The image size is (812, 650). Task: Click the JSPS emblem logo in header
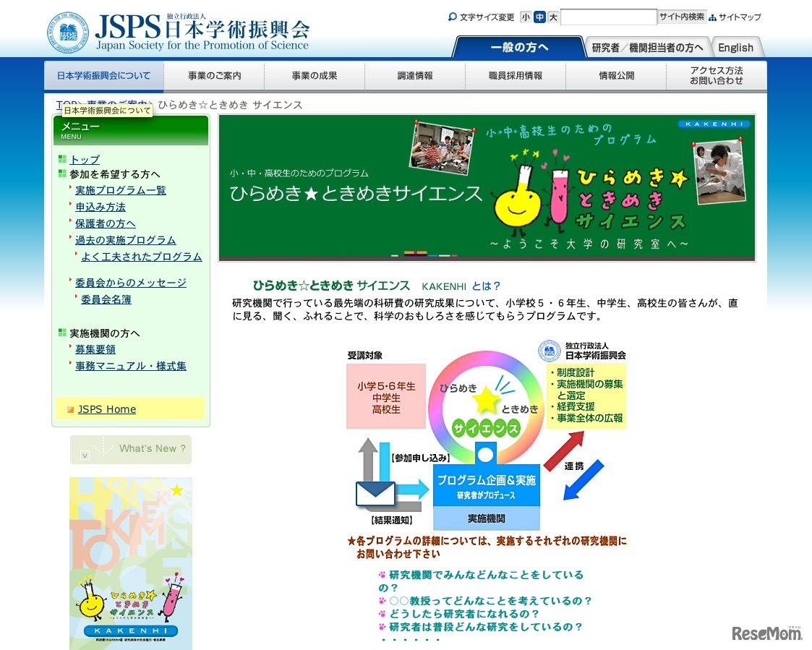(67, 32)
